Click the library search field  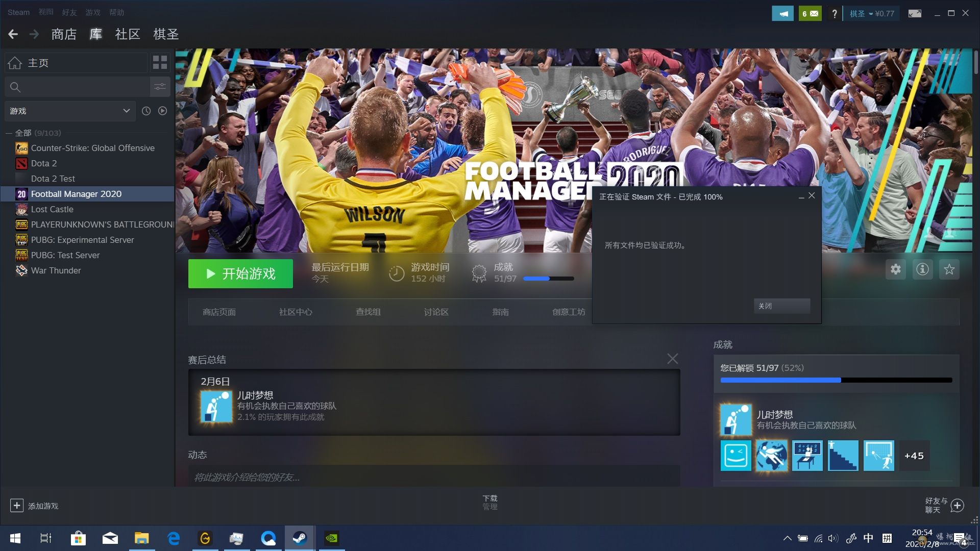77,87
